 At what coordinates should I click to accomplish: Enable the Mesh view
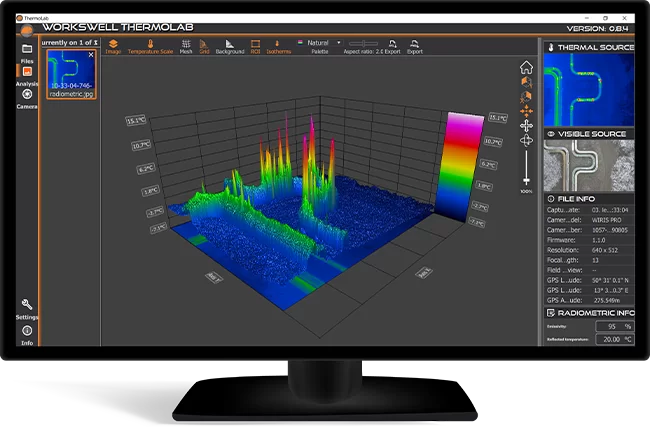(x=186, y=46)
